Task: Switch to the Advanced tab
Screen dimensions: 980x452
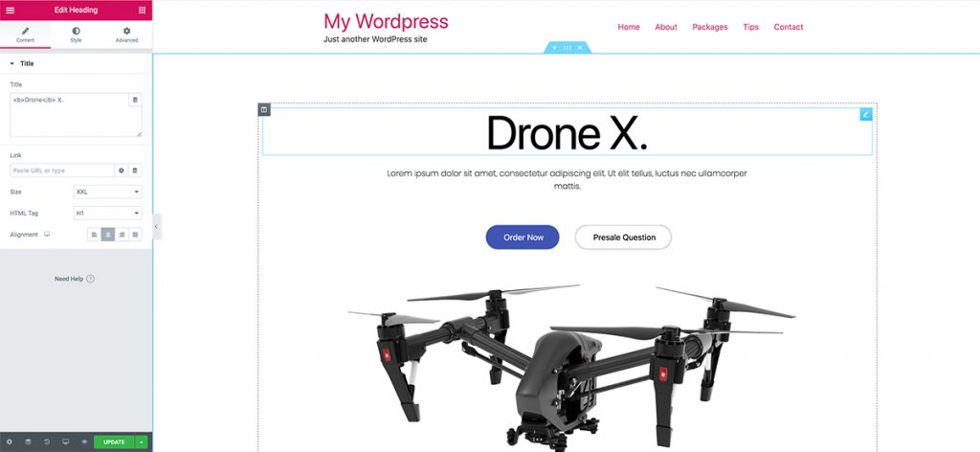Action: click(126, 35)
